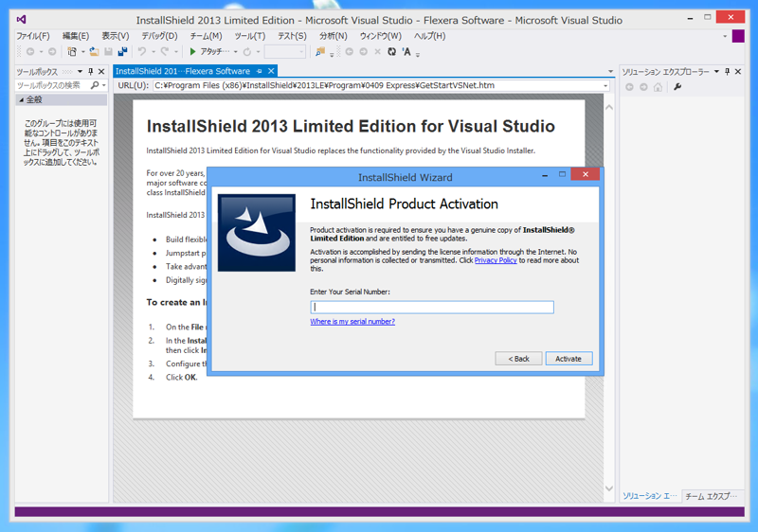758x532 pixels.
Task: Click the URL address field
Action: tap(377, 85)
